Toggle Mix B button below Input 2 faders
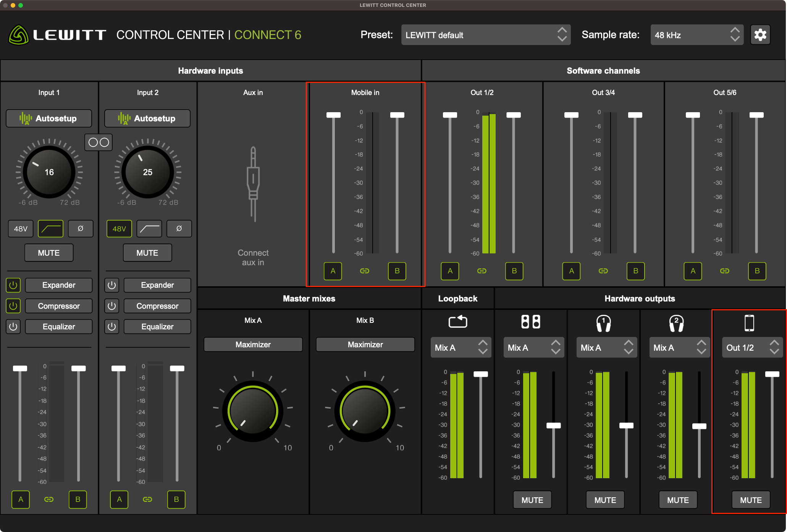Screen dimensions: 787x532 tap(176, 499)
